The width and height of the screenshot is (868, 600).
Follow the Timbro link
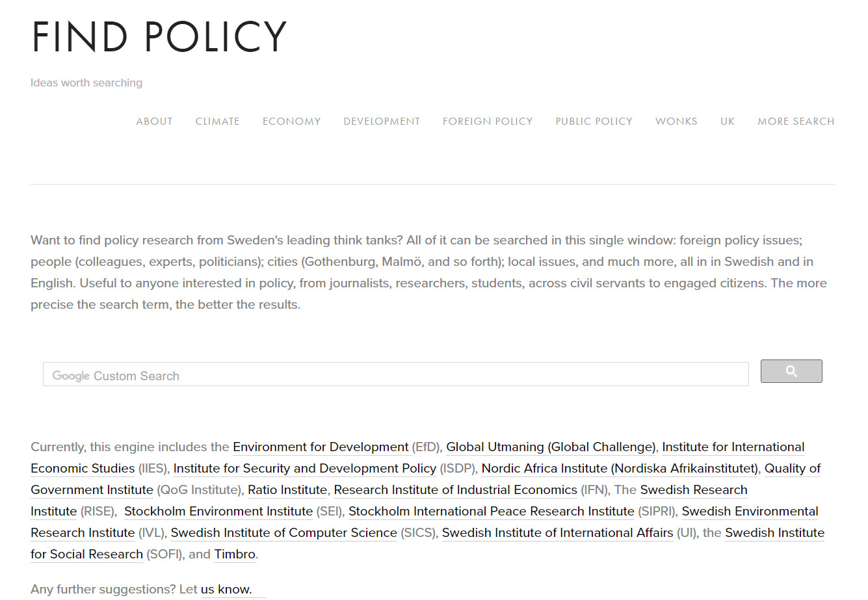[235, 554]
